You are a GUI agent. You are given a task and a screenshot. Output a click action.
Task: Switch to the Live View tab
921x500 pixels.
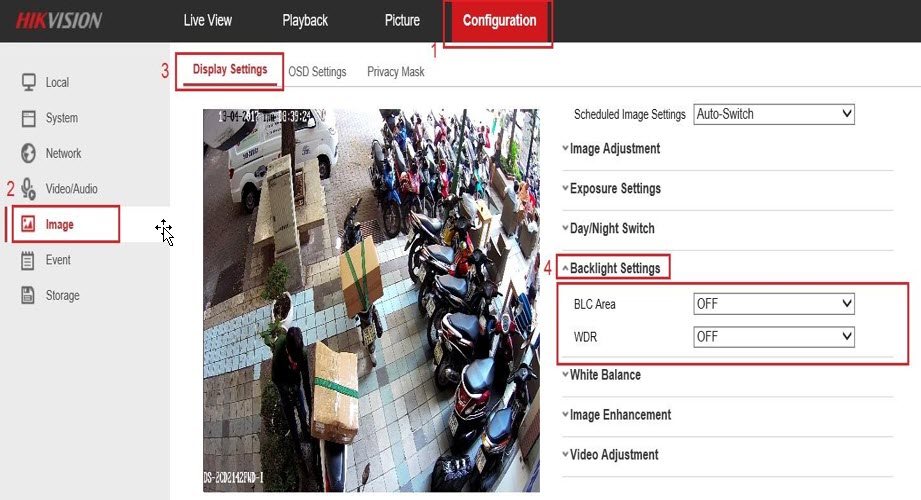tap(208, 21)
